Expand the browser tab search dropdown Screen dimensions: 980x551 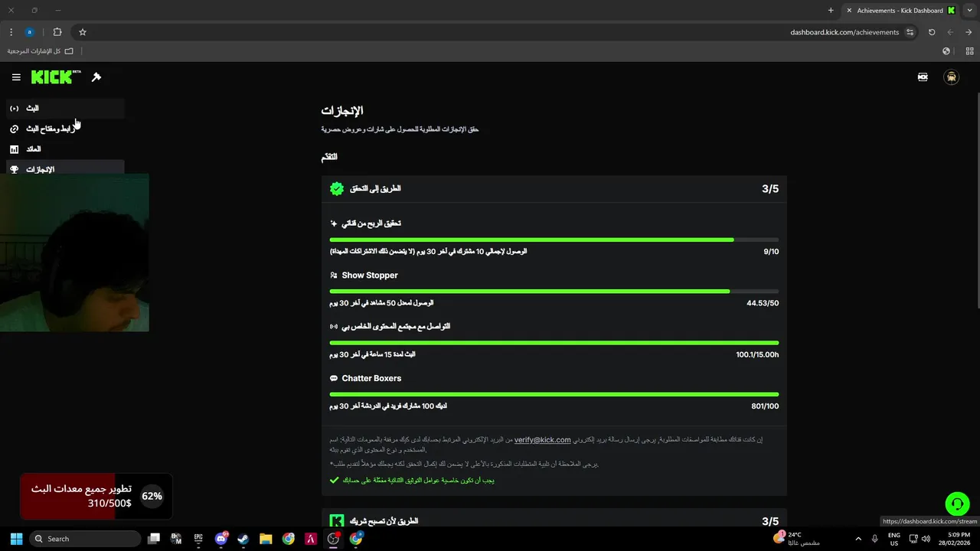click(969, 10)
